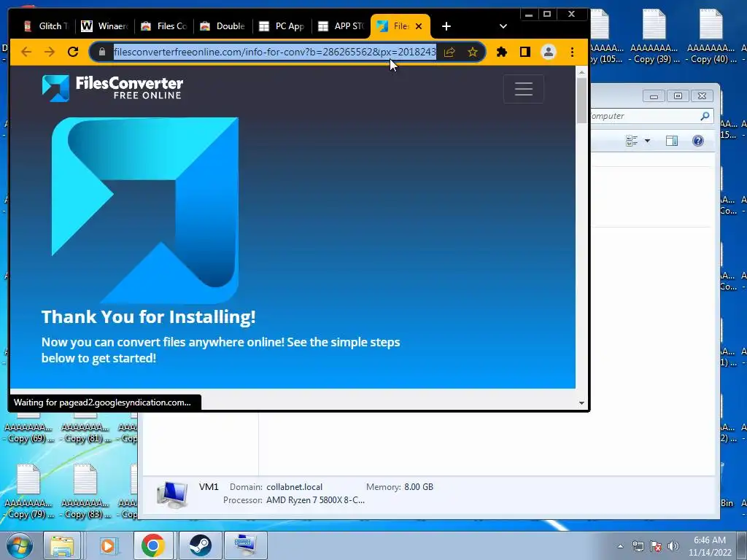Select the AAAAAAA Copy (83) desktop file
This screenshot has height=560, width=747.
pos(85,491)
